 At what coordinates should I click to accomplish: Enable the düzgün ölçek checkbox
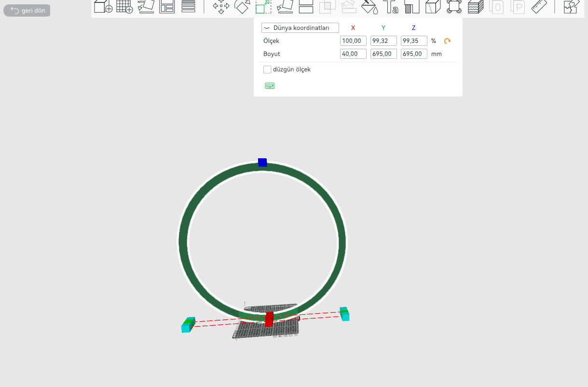(x=267, y=69)
